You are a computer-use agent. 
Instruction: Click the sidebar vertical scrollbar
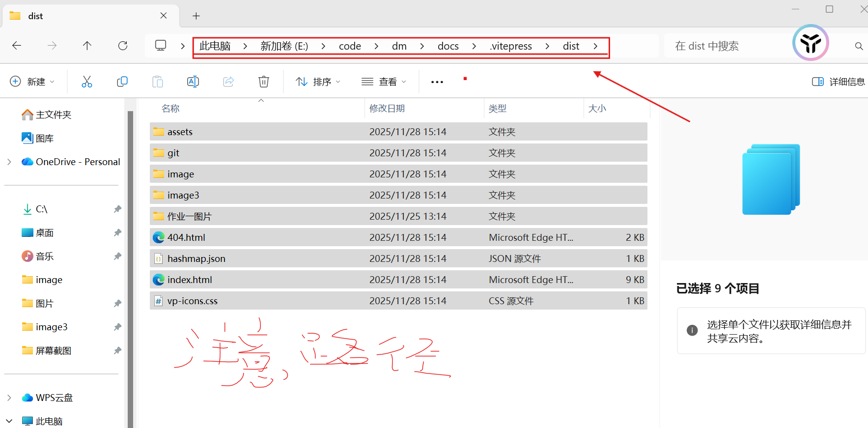pos(130,269)
